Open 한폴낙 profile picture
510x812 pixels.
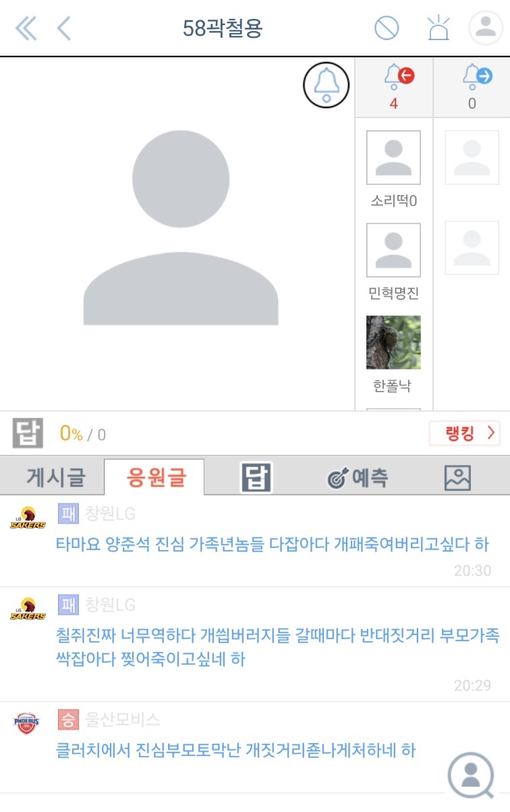click(x=393, y=342)
